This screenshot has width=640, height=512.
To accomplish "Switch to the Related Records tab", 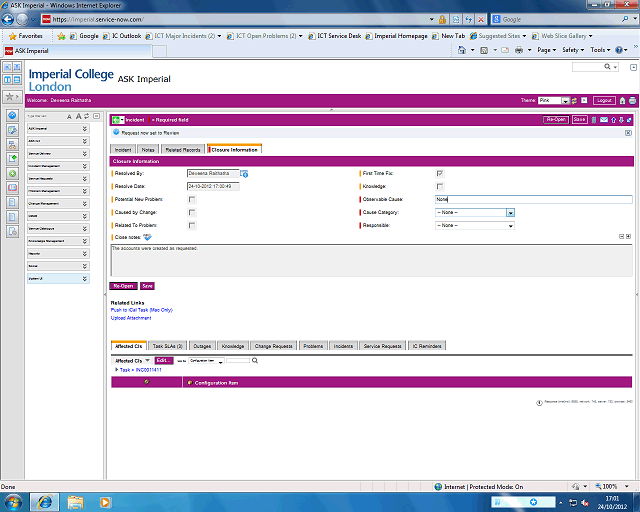I will click(184, 150).
